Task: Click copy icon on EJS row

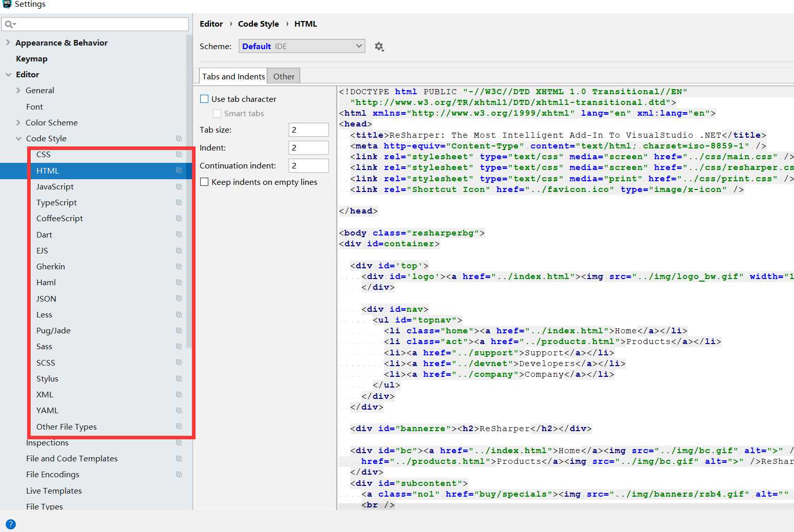Action: (x=179, y=250)
